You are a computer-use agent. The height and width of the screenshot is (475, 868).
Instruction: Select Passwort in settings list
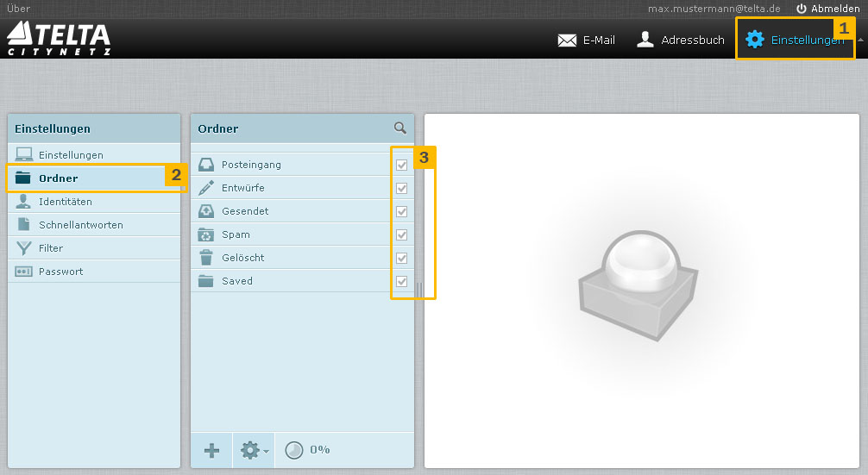tap(94, 272)
